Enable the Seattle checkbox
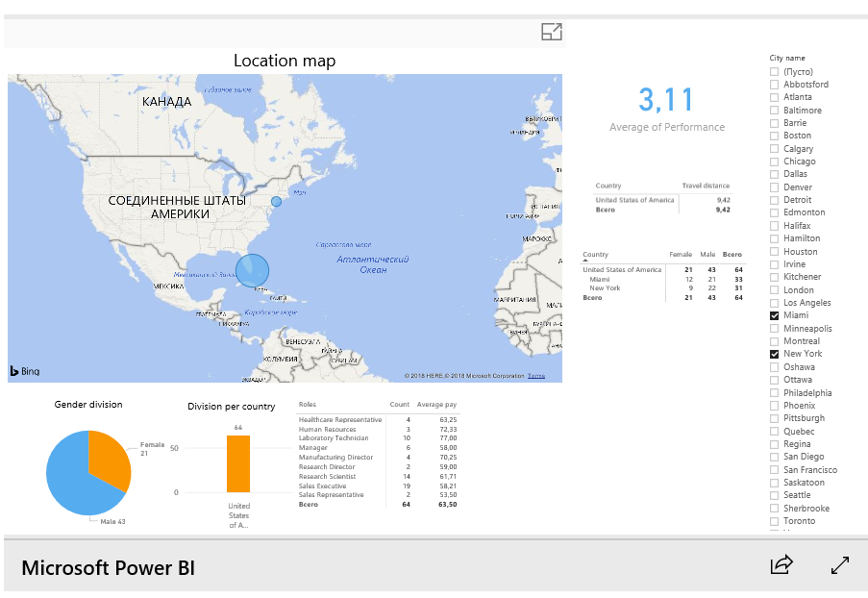Image resolution: width=868 pixels, height=598 pixels. tap(775, 495)
